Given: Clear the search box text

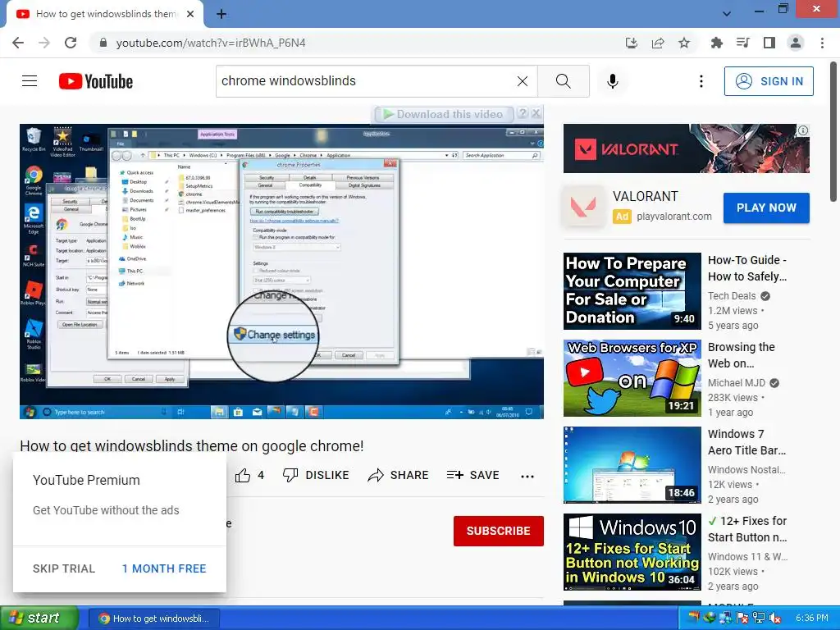Looking at the screenshot, I should 523,81.
